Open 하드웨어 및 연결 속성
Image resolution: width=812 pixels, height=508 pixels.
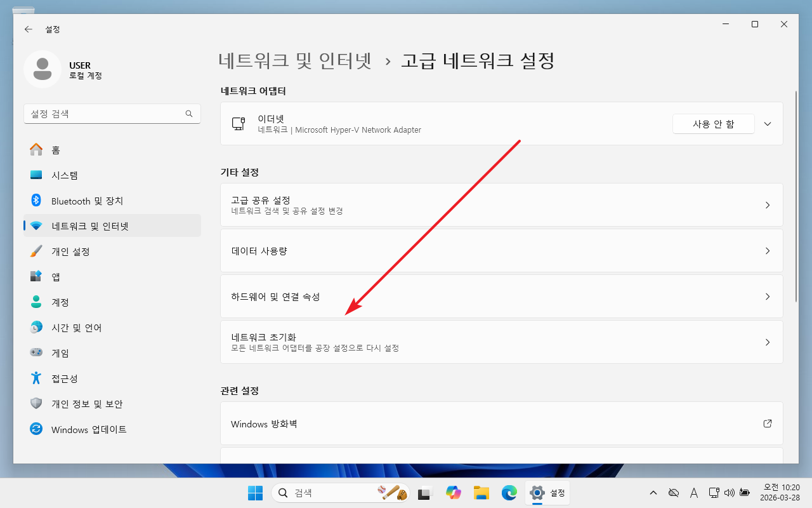click(x=501, y=297)
